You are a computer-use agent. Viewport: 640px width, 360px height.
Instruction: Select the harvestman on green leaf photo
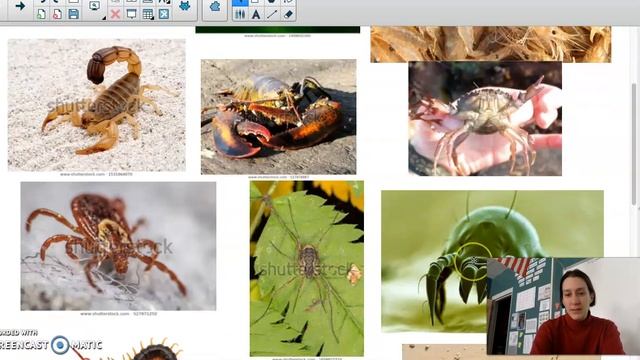pos(307,269)
